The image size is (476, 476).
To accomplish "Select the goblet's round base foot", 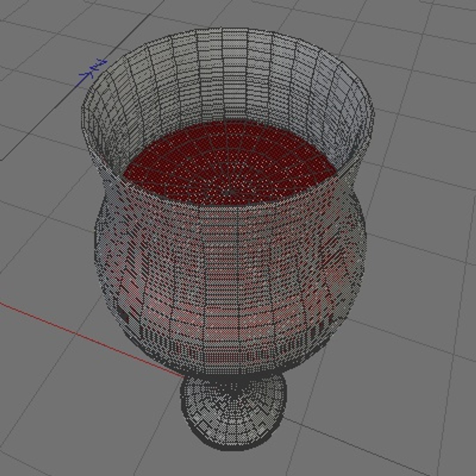I will coord(233,411).
